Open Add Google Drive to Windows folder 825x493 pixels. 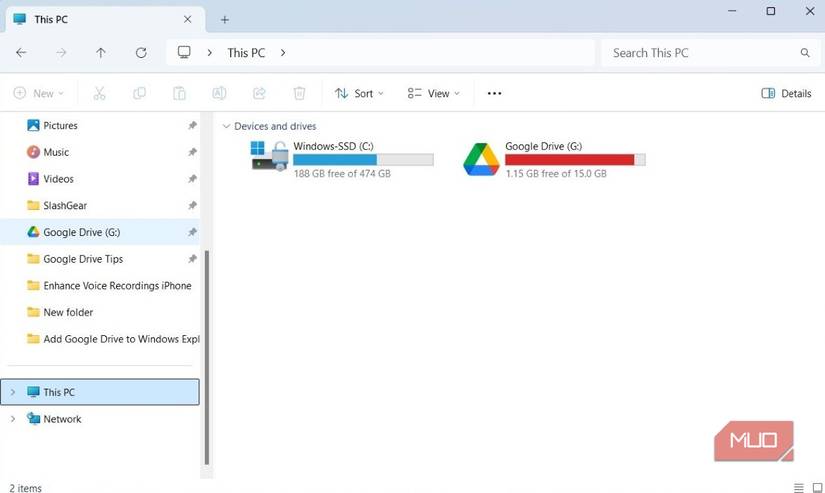click(x=121, y=339)
